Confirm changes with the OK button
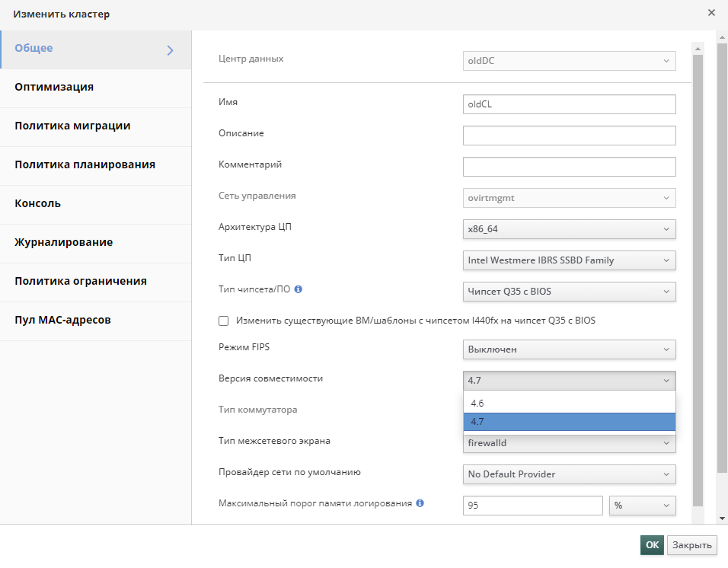728x568 pixels. pos(652,545)
